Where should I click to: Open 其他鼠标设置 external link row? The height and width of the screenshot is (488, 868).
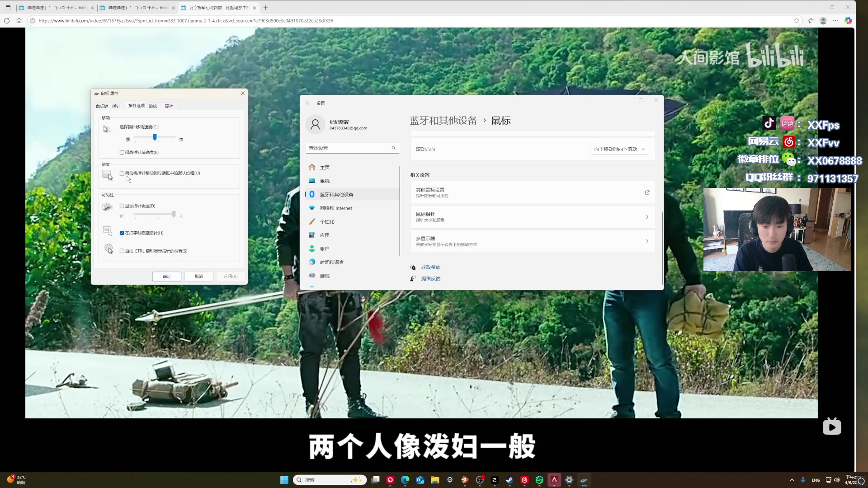point(533,192)
